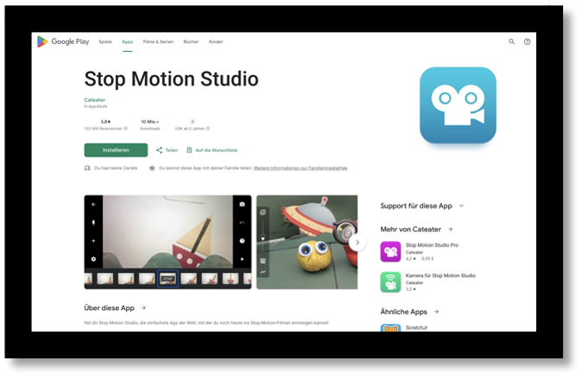Image resolution: width=588 pixels, height=380 pixels.
Task: Open the Cateater developer link
Action: pyautogui.click(x=94, y=100)
